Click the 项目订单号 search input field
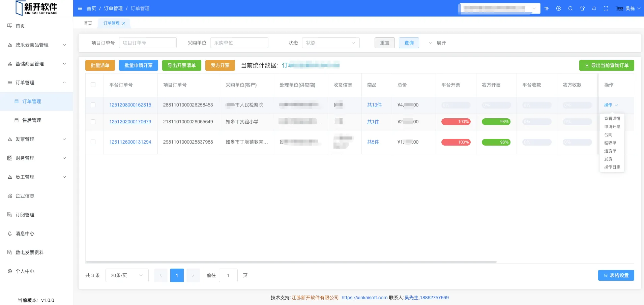The width and height of the screenshot is (644, 305). pos(148,43)
